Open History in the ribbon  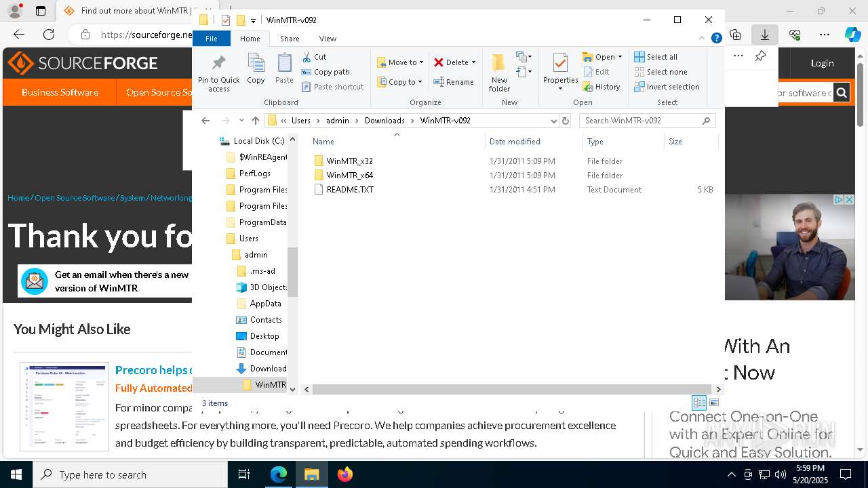[601, 87]
